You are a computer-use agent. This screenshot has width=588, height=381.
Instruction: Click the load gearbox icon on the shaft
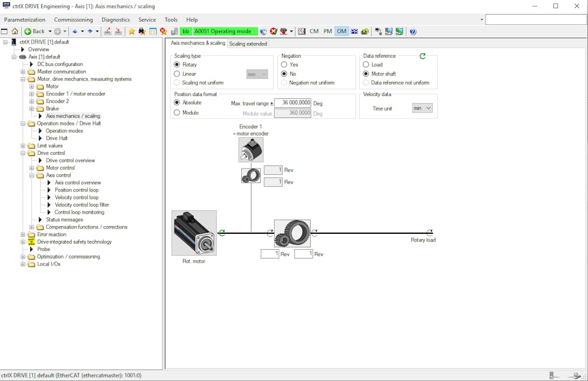292,233
